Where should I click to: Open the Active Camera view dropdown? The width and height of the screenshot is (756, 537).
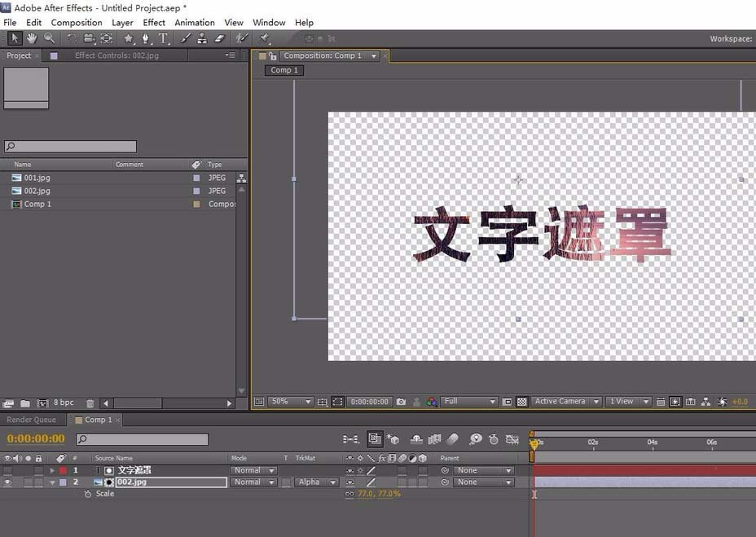point(565,401)
